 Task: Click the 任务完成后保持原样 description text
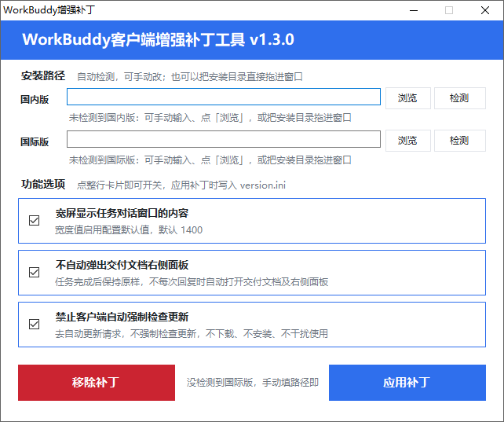[x=192, y=282]
